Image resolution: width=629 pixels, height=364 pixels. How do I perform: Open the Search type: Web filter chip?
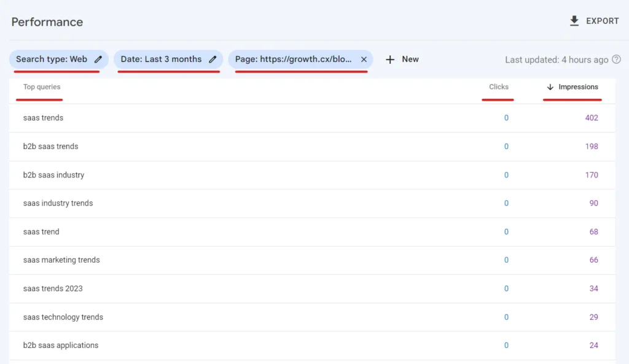(x=59, y=60)
